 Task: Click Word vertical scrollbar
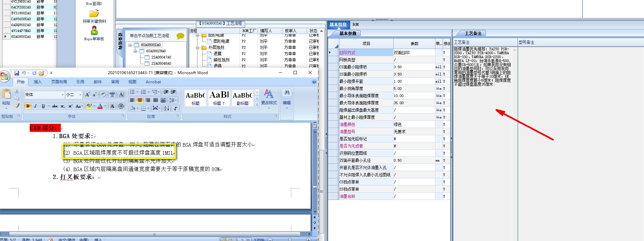315,171
